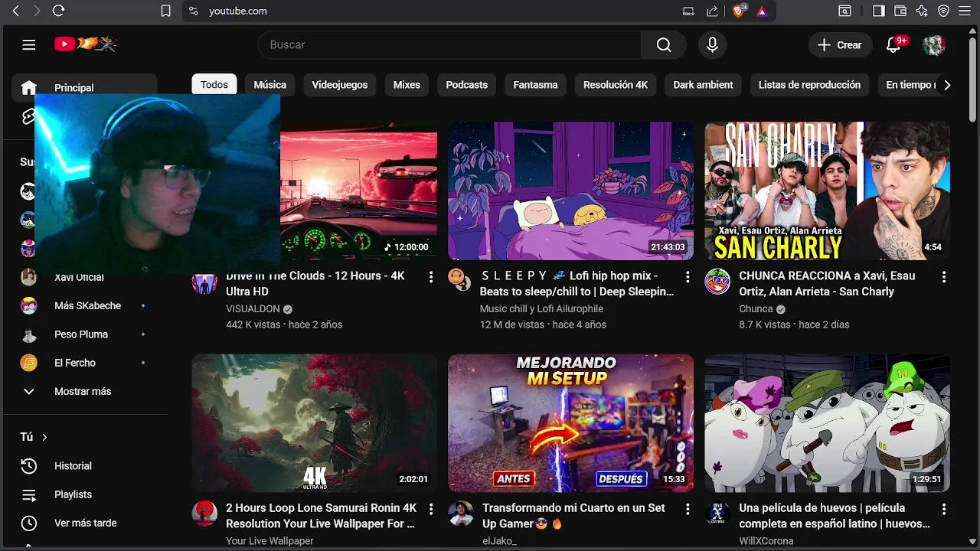Click the cast/install icon in the address bar
This screenshot has width=980, height=551.
(x=688, y=11)
